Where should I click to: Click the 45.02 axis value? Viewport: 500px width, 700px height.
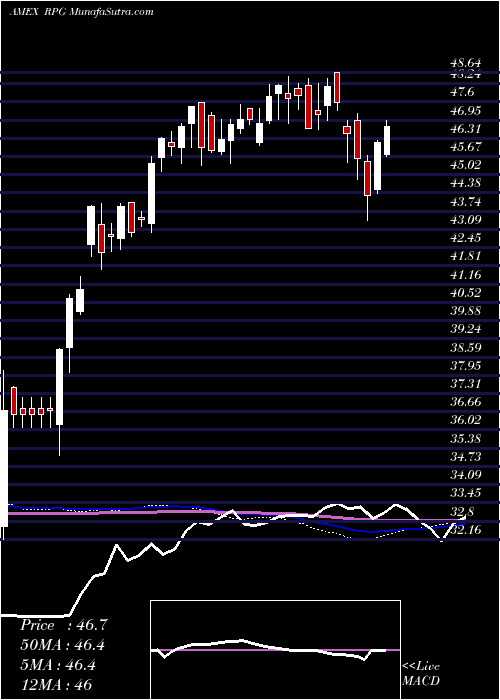click(465, 165)
